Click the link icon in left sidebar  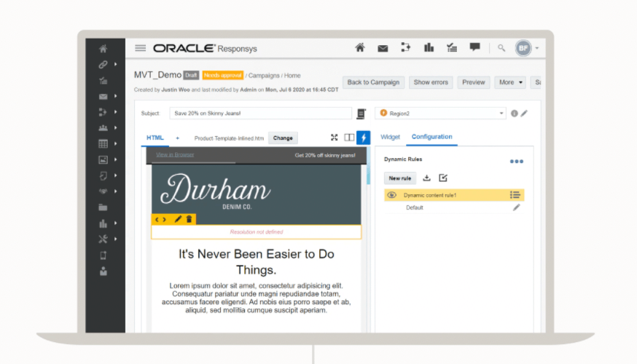point(103,65)
